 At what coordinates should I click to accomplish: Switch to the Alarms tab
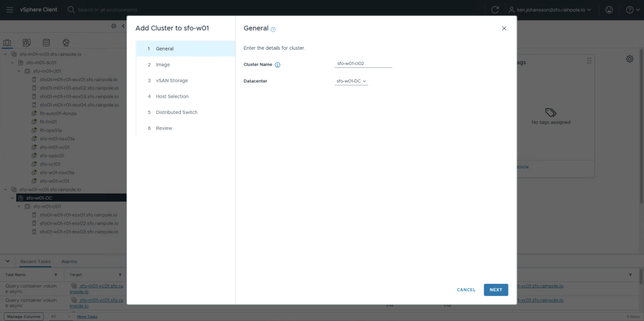69,261
